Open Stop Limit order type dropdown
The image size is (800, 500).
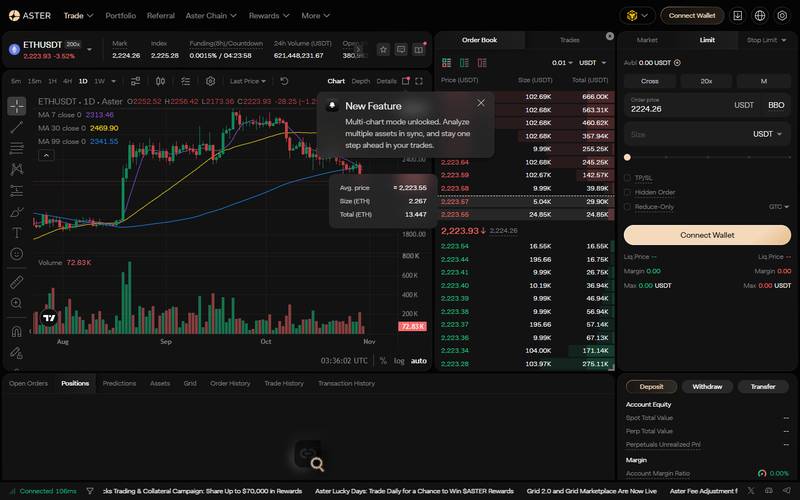click(x=766, y=40)
